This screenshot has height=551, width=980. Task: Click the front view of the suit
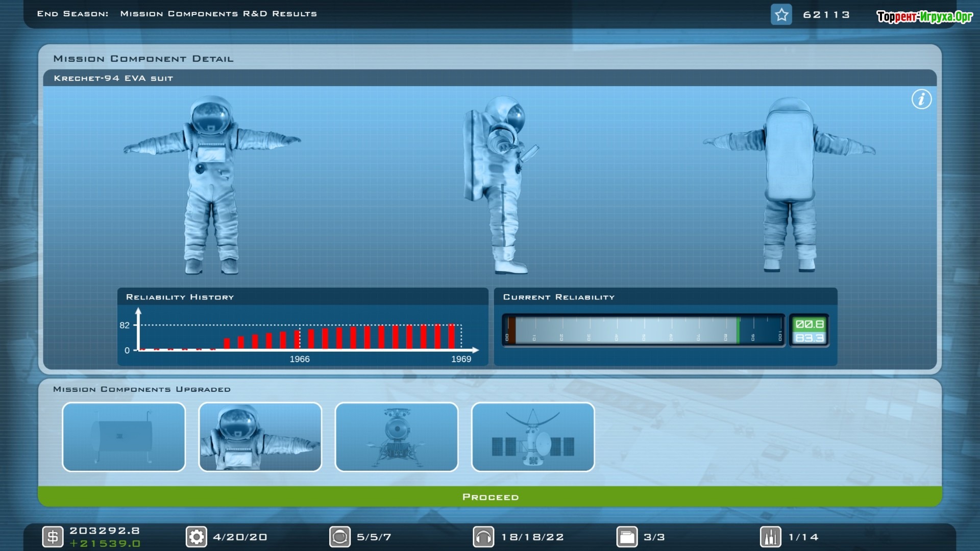coord(211,184)
